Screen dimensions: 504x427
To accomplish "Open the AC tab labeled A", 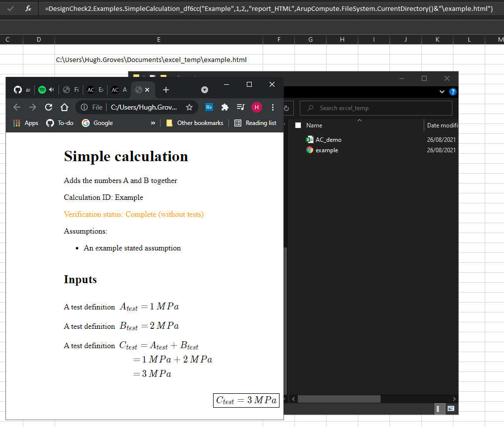I will 119,90.
